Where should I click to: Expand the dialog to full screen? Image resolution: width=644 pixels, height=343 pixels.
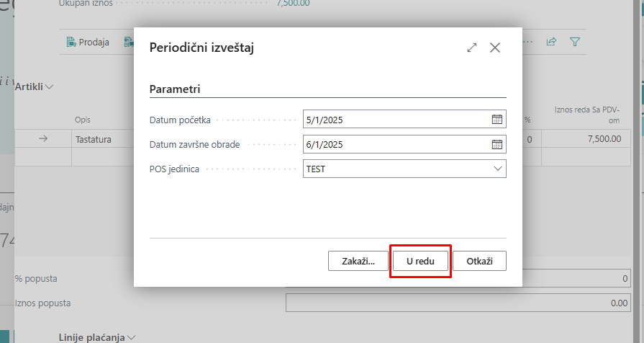[472, 48]
